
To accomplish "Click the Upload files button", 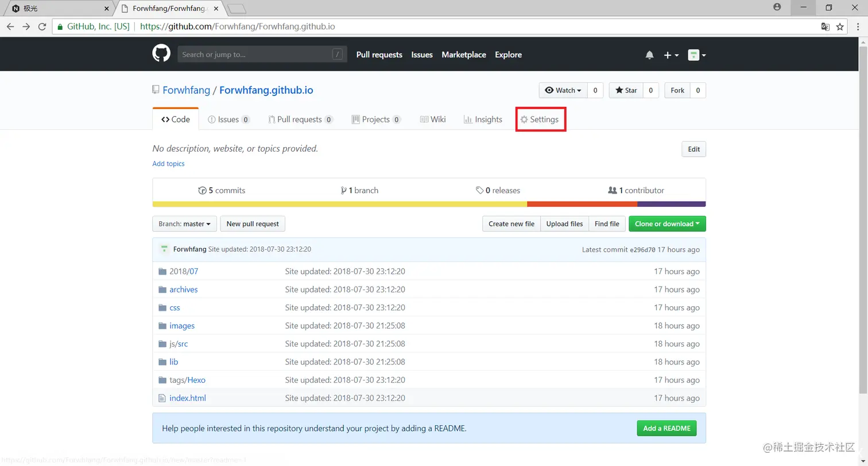I will point(564,224).
